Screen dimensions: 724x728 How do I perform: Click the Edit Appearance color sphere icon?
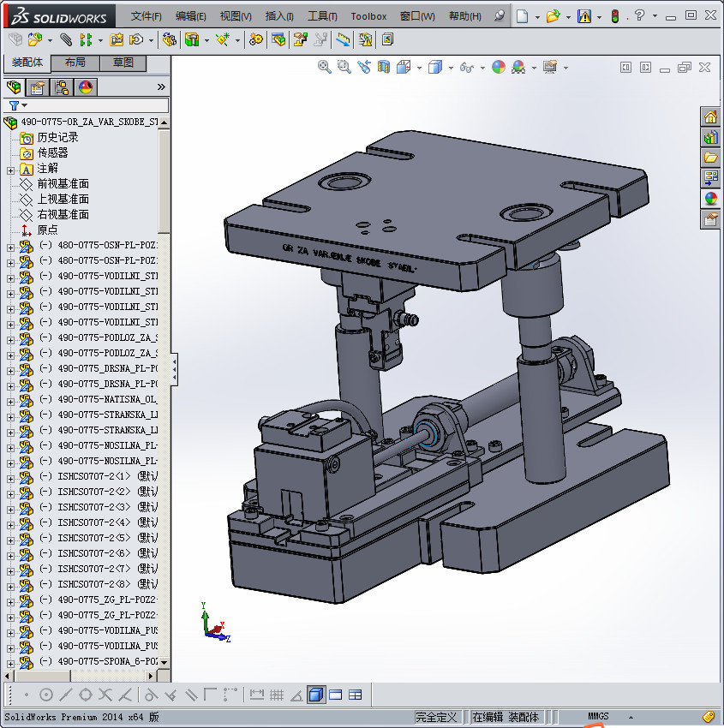499,67
